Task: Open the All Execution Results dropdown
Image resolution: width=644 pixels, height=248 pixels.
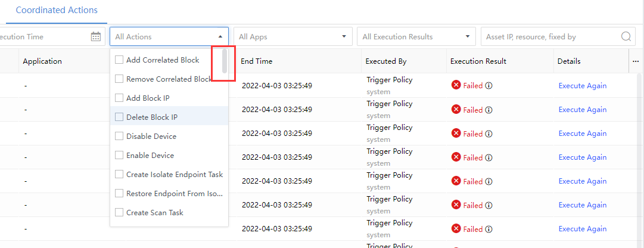Action: point(416,36)
